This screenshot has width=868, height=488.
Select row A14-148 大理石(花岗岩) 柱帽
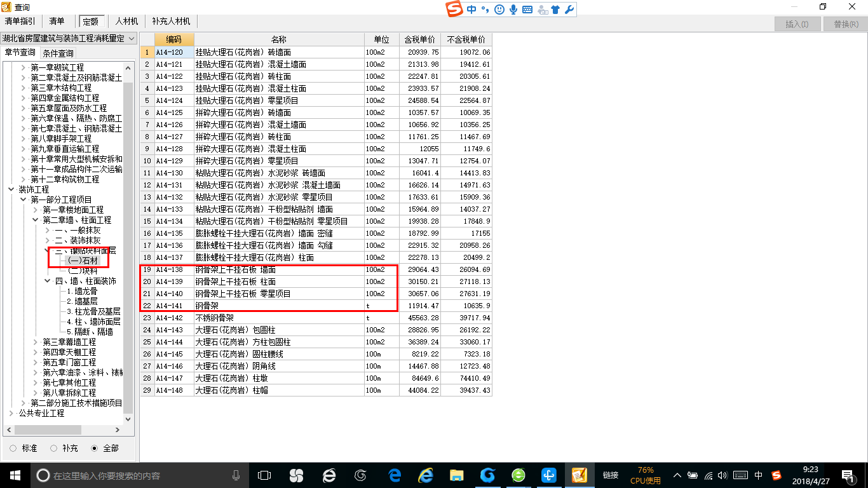pyautogui.click(x=316, y=391)
